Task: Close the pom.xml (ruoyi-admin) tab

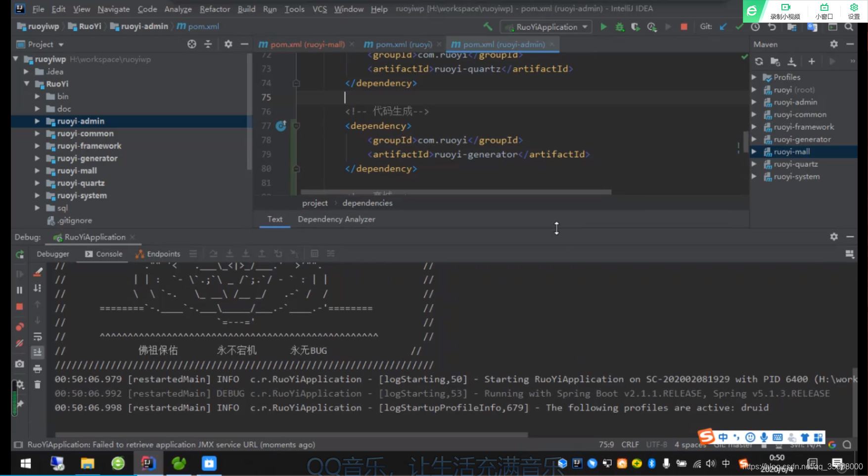Action: [552, 44]
